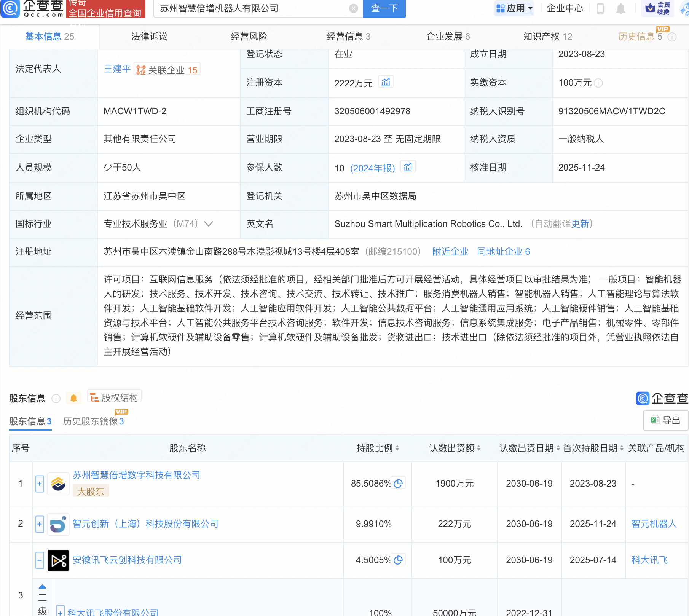Viewport: 689px width, 616px height.
Task: Open the insured persons trend chart icon
Action: pos(408,167)
